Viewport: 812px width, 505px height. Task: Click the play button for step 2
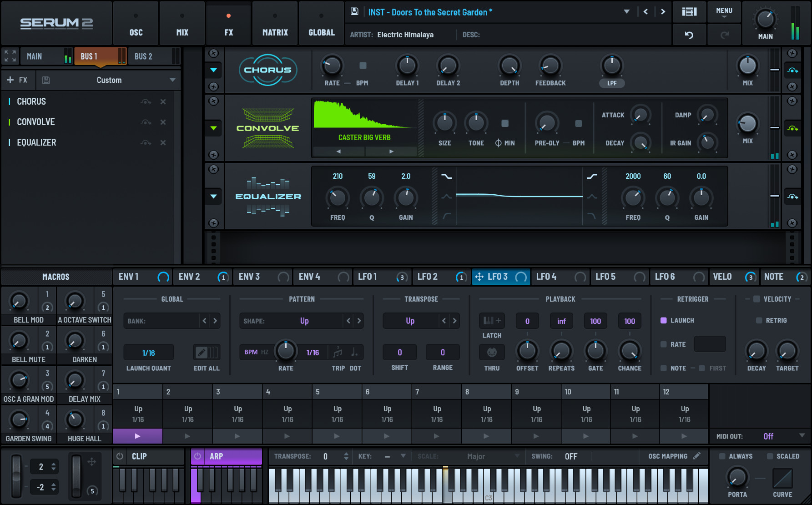pyautogui.click(x=187, y=436)
